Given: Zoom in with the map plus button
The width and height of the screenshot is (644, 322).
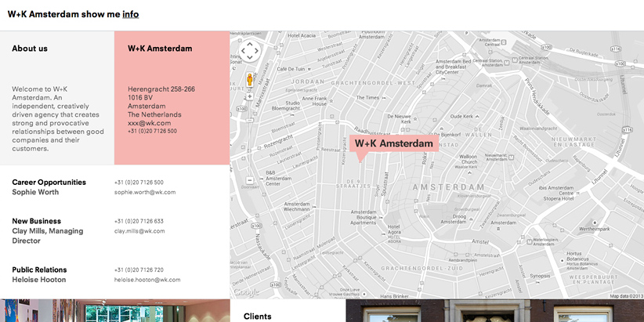Looking at the screenshot, I should 250,96.
